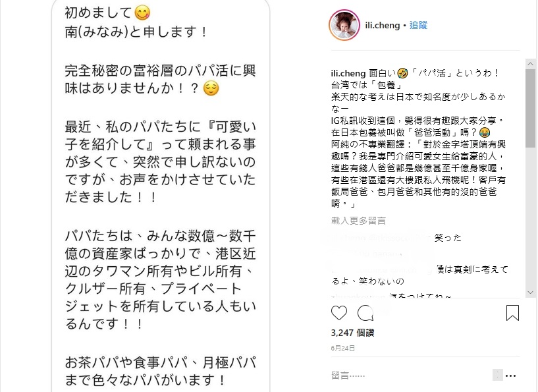
Task: Open ili.cheng username in the header
Action: (x=382, y=25)
